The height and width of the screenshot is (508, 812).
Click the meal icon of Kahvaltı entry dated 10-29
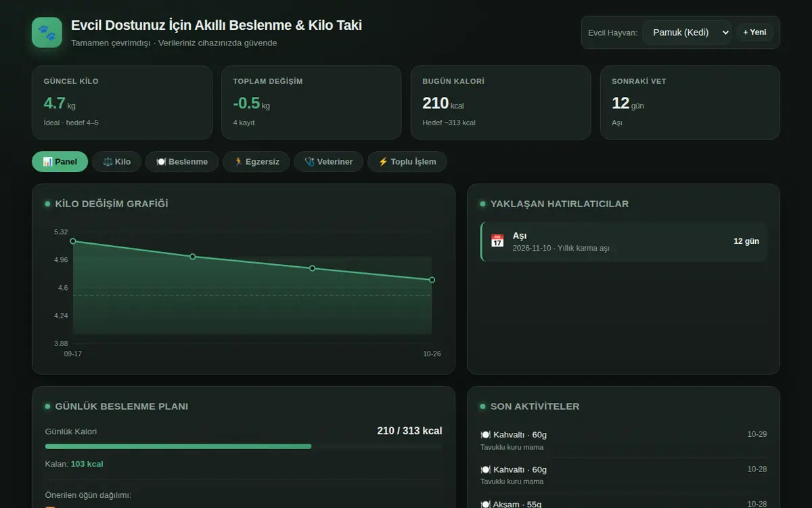[485, 435]
